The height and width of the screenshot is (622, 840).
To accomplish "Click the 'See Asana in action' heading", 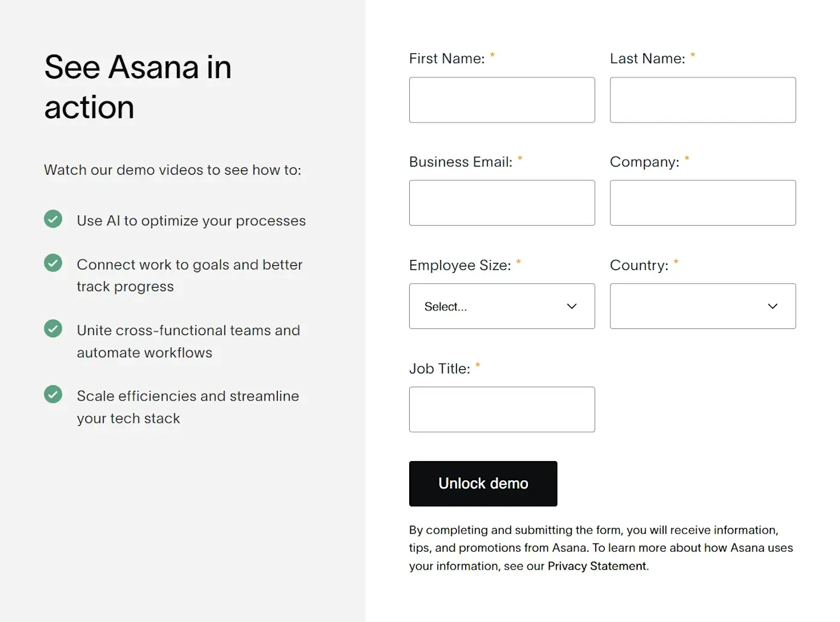I will (137, 87).
